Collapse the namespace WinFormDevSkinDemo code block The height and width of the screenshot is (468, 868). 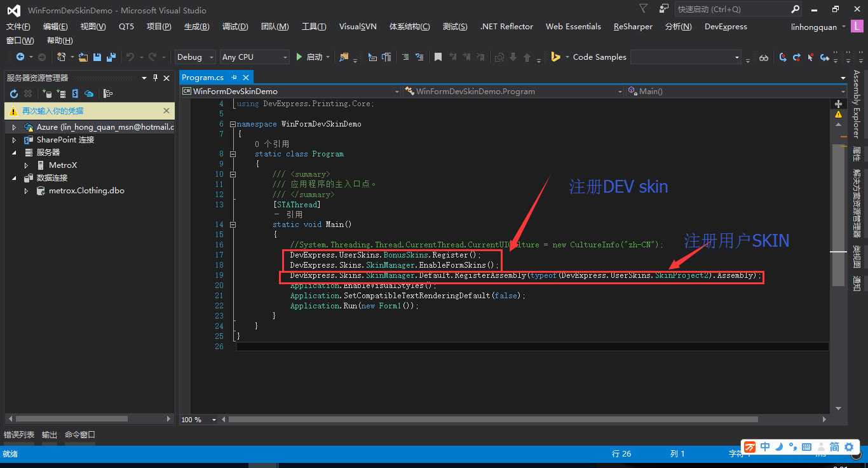point(233,124)
